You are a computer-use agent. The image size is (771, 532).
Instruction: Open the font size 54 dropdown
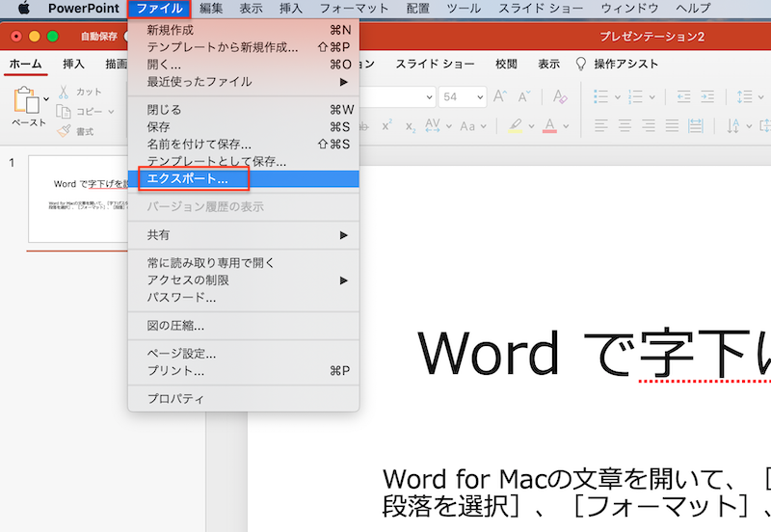480,97
